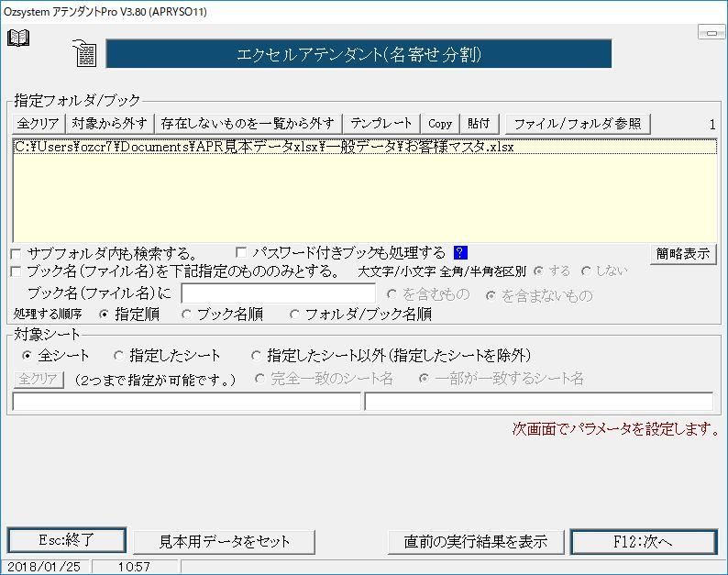
Task: Click the 貼付 button
Action: pyautogui.click(x=479, y=124)
